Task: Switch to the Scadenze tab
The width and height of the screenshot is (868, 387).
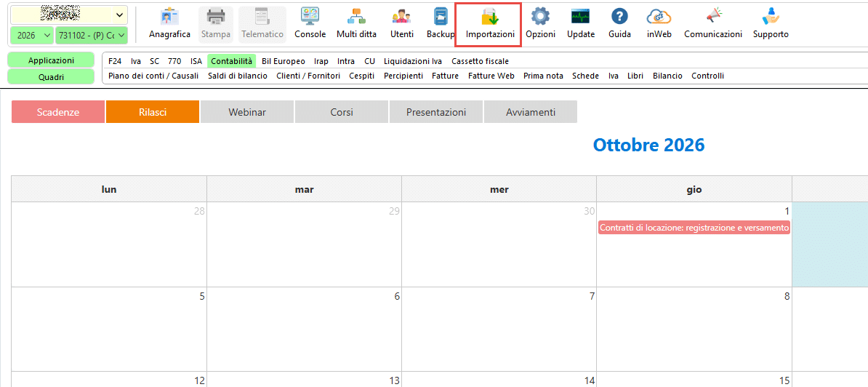Action: (58, 112)
